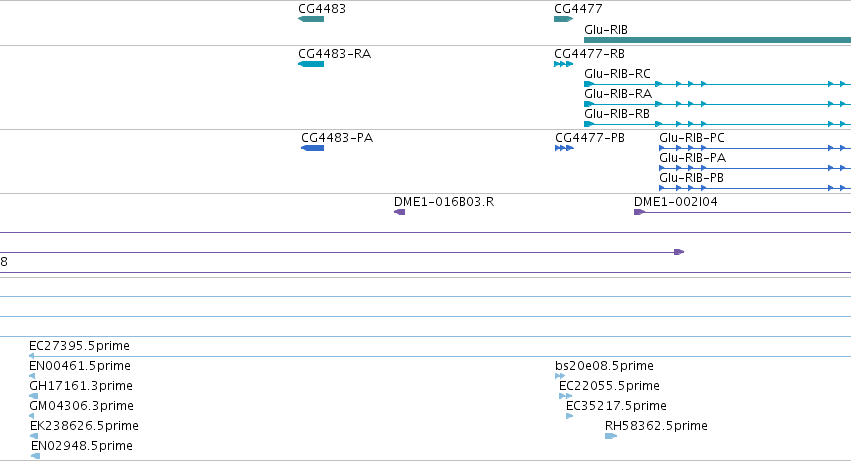
Task: Select the Glu-RIB gene bar
Action: coord(717,40)
